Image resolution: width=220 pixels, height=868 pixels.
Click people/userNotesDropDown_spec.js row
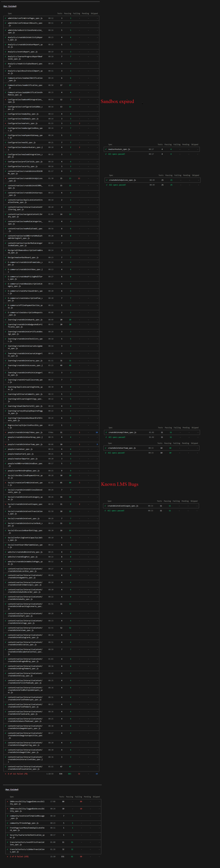(x=51, y=471)
